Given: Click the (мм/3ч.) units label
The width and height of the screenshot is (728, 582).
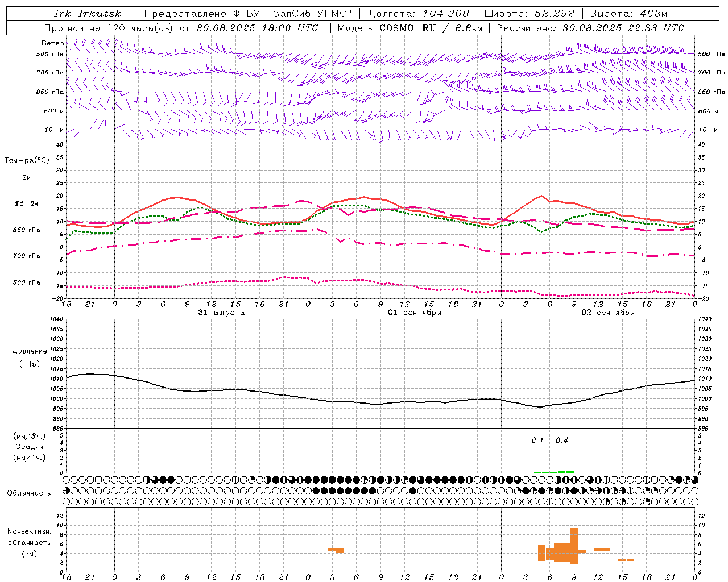Looking at the screenshot, I should point(30,436).
